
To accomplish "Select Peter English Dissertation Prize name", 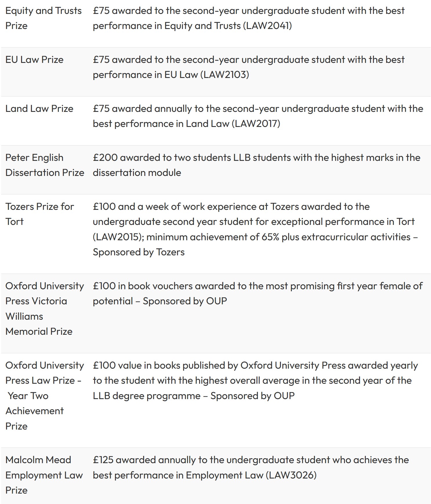I will click(x=45, y=165).
